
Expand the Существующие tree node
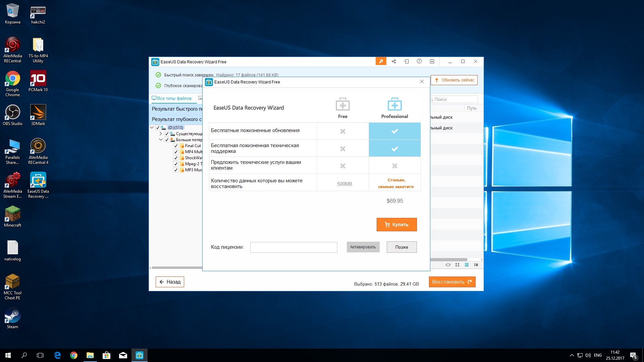tap(161, 134)
